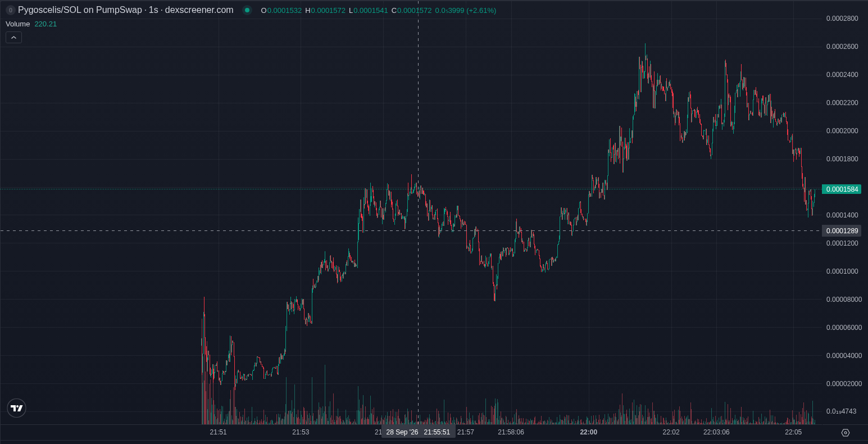The height and width of the screenshot is (444, 868).
Task: Click the 21:51 time axis label
Action: tap(218, 432)
